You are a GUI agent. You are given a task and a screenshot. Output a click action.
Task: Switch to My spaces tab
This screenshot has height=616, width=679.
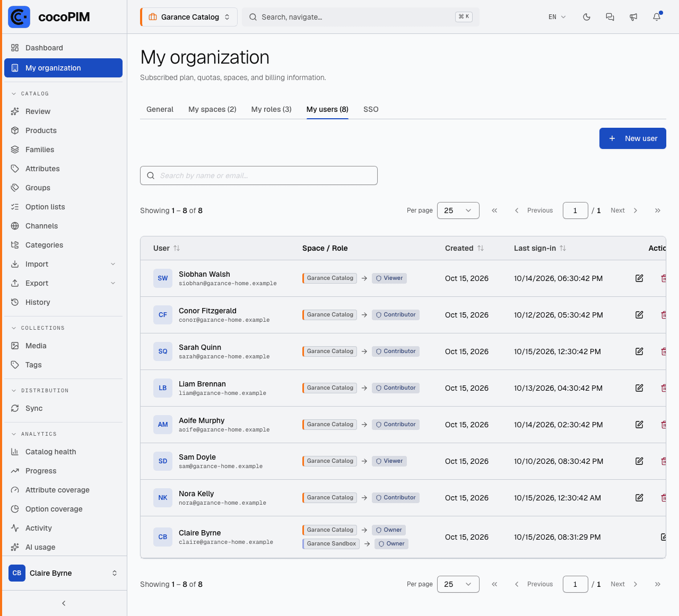coord(212,109)
